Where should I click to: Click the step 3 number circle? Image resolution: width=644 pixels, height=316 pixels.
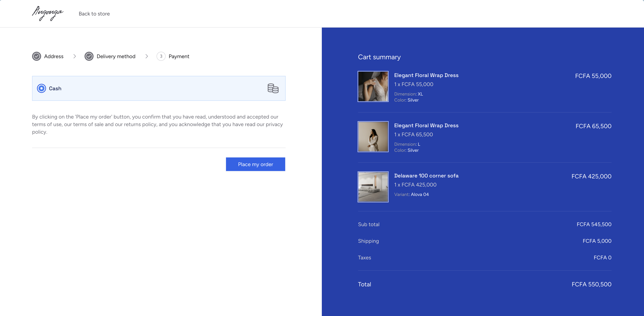(161, 56)
